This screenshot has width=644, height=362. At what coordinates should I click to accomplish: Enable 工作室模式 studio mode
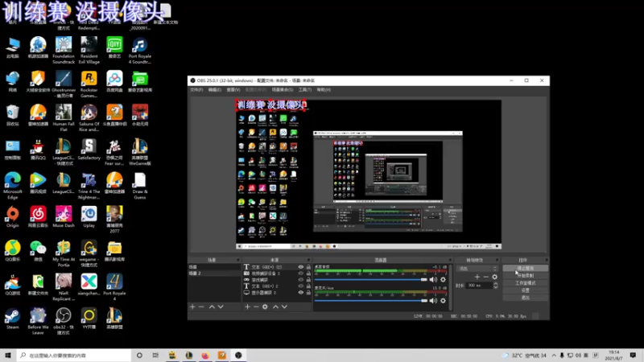click(x=525, y=283)
